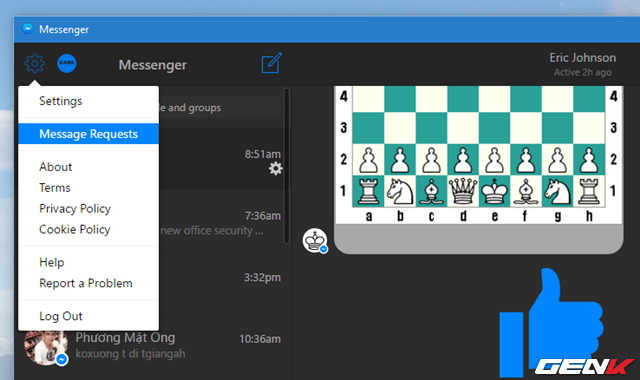Open conversation with 3:32pm timestamp
The height and width of the screenshot is (380, 640).
pyautogui.click(x=224, y=282)
